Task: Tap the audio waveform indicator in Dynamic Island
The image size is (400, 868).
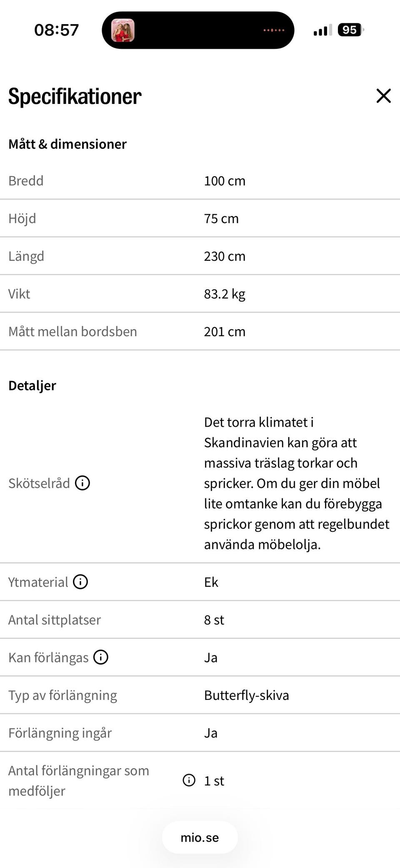Action: (274, 30)
